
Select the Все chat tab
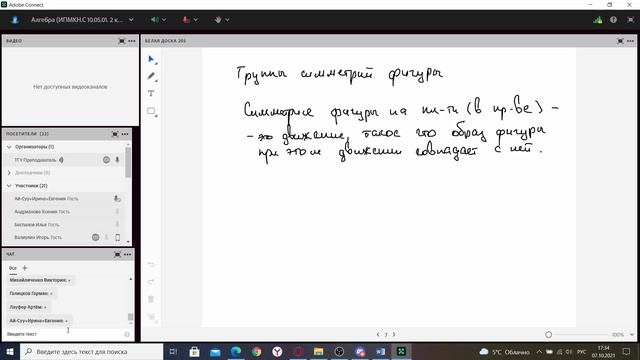pos(13,268)
